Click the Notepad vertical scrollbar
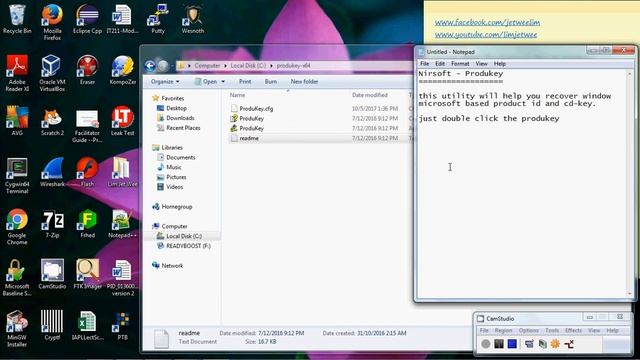This screenshot has height=360, width=640. (x=629, y=183)
